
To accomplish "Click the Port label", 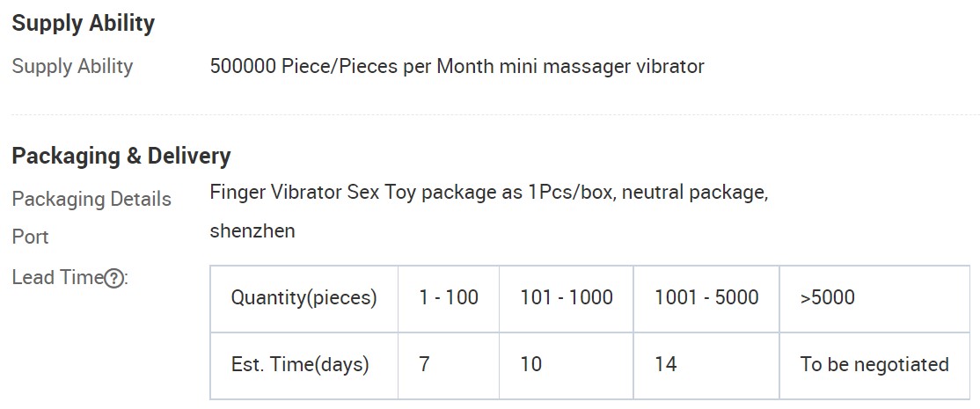I will pyautogui.click(x=30, y=237).
